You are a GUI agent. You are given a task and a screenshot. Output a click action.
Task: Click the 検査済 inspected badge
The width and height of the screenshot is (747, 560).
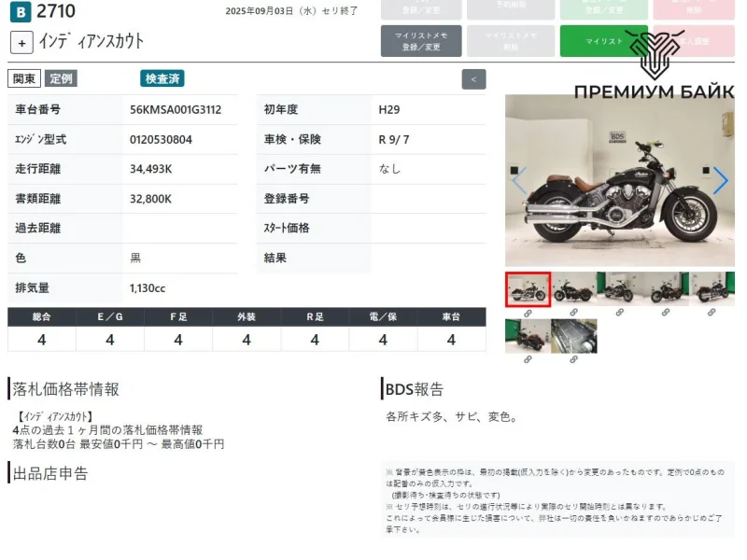(x=162, y=79)
